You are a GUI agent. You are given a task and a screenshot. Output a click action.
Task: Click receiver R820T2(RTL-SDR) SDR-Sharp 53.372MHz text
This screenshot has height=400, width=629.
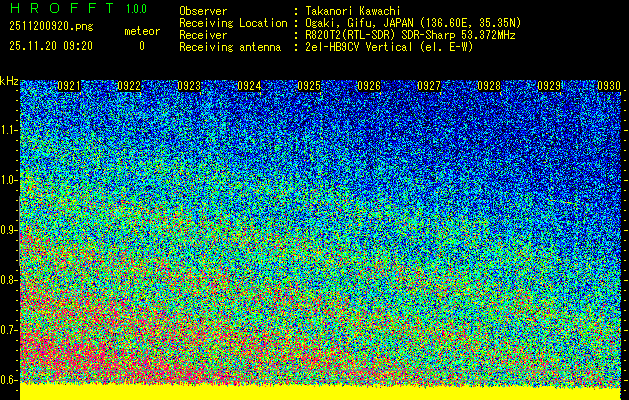[x=410, y=35]
